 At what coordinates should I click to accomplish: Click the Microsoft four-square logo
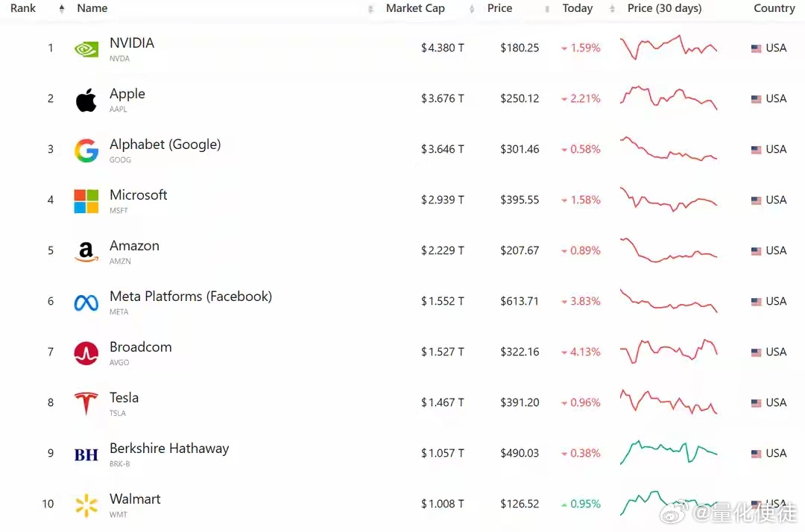86,201
